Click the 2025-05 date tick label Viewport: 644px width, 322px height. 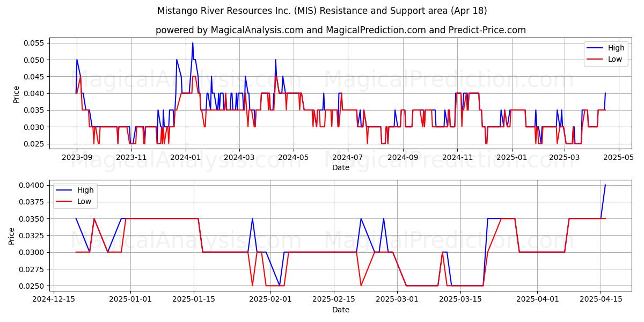tap(619, 157)
